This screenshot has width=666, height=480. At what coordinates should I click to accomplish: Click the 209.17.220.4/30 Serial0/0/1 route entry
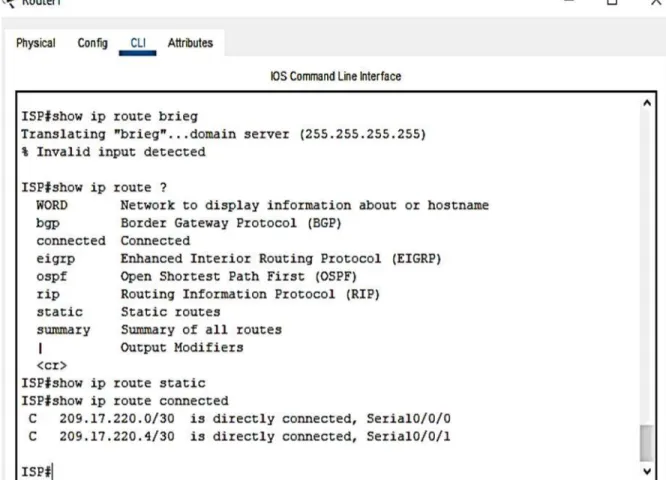(240, 437)
